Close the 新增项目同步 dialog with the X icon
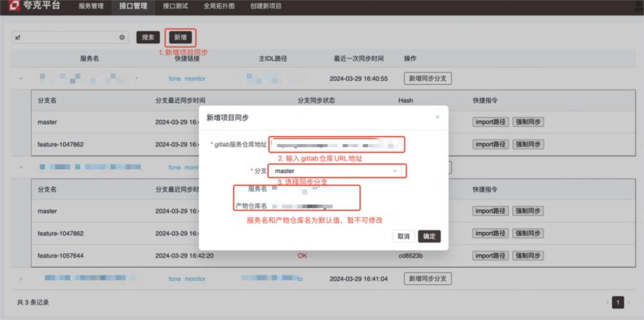This screenshot has height=320, width=644. tap(438, 117)
